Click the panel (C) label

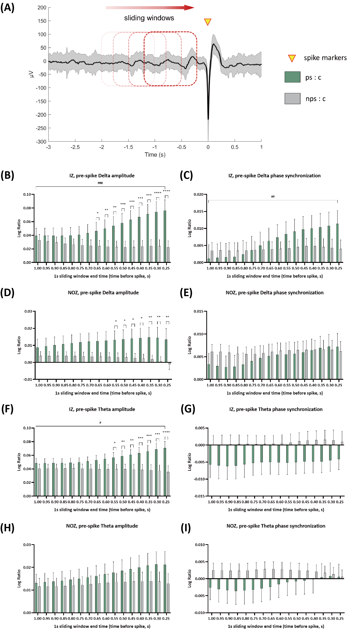tap(186, 175)
